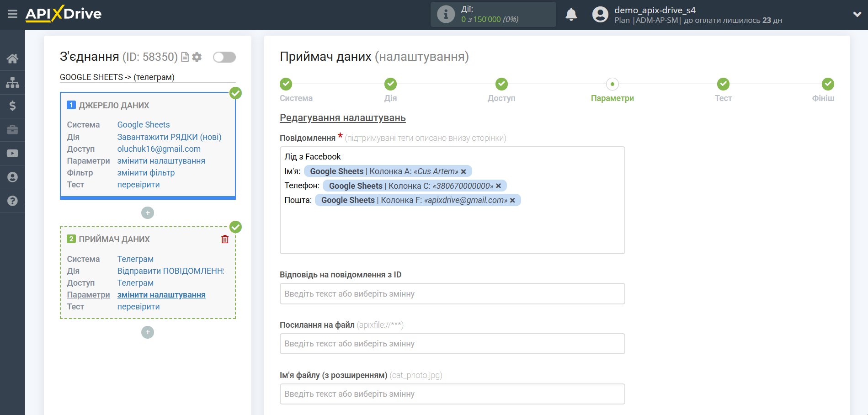Screen dimensions: 868x415
Task: Go to the Доступ step in the wizard
Action: pos(501,85)
